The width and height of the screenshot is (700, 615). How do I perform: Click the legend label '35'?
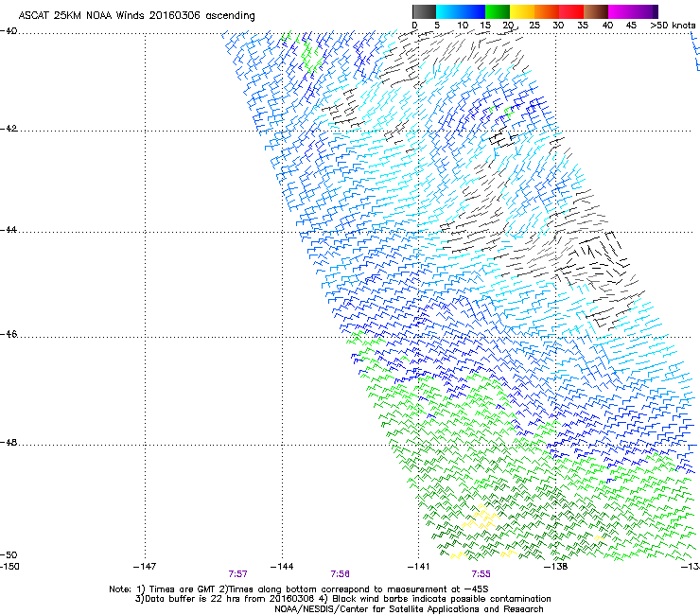click(x=583, y=26)
